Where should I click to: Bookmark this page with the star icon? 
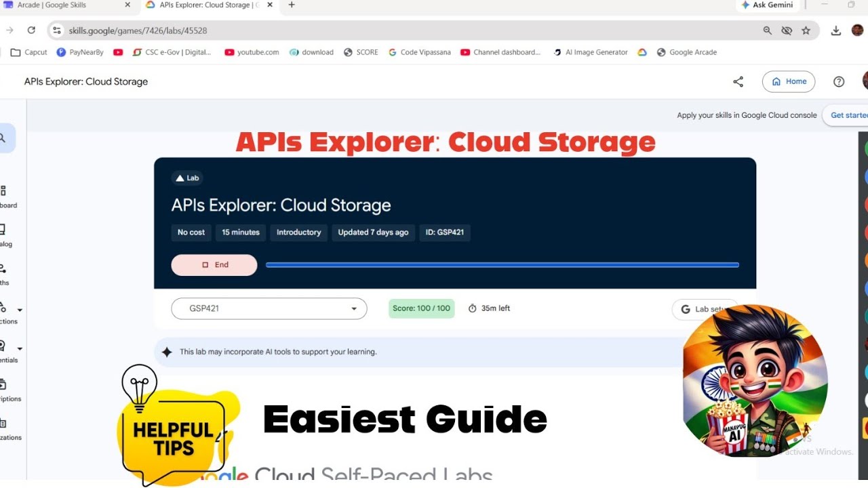(806, 30)
